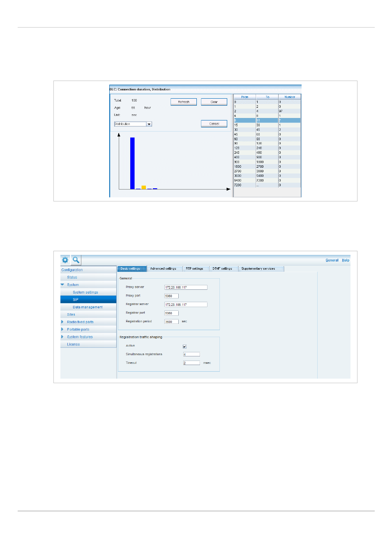Click the Timeout input field
This screenshot has width=392, height=555.
pyautogui.click(x=191, y=363)
